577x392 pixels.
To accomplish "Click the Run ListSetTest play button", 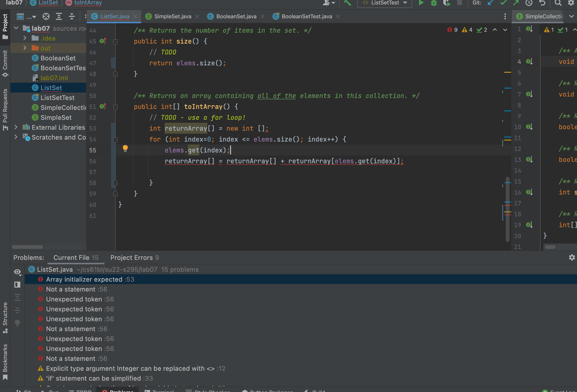I will coord(421,3).
